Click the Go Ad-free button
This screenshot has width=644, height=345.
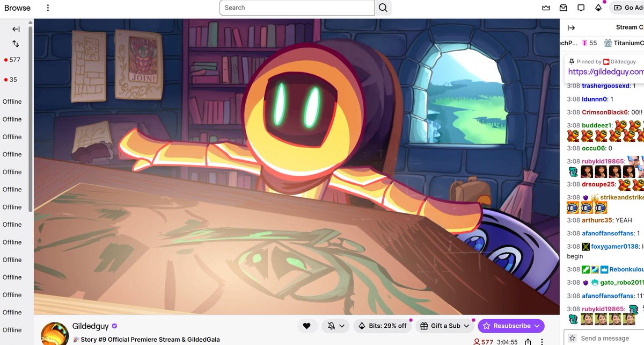pos(627,8)
